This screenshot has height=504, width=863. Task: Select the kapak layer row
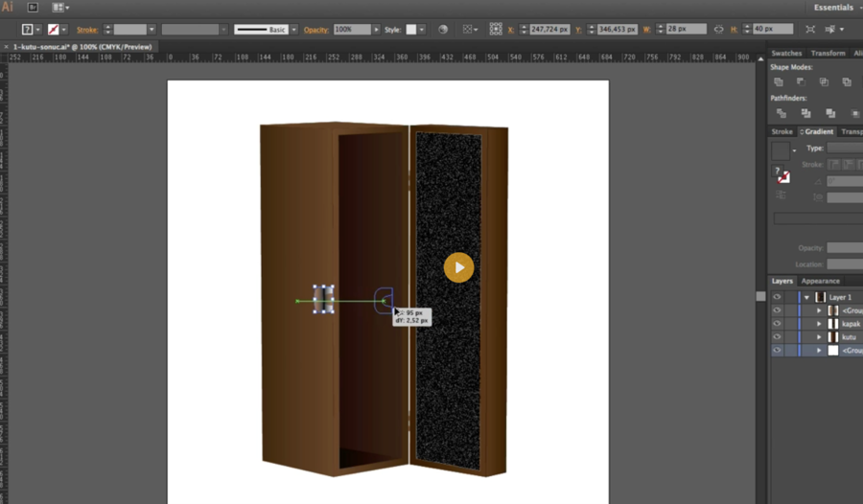pyautogui.click(x=816, y=324)
